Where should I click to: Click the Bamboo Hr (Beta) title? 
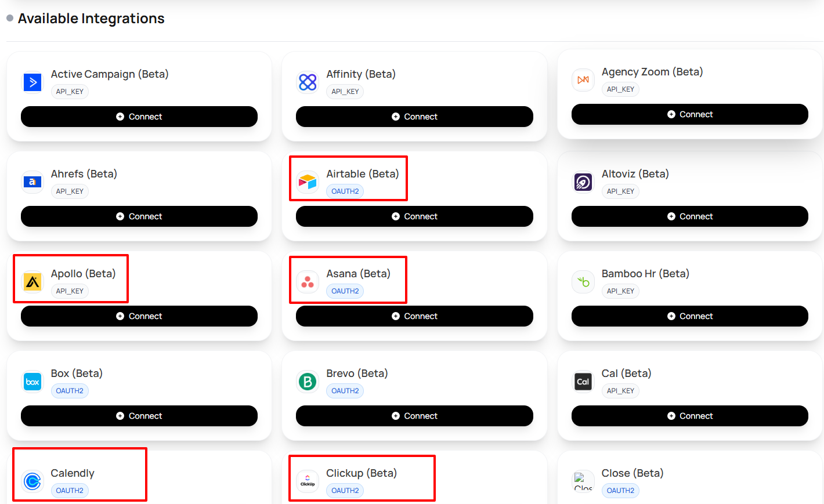tap(645, 274)
